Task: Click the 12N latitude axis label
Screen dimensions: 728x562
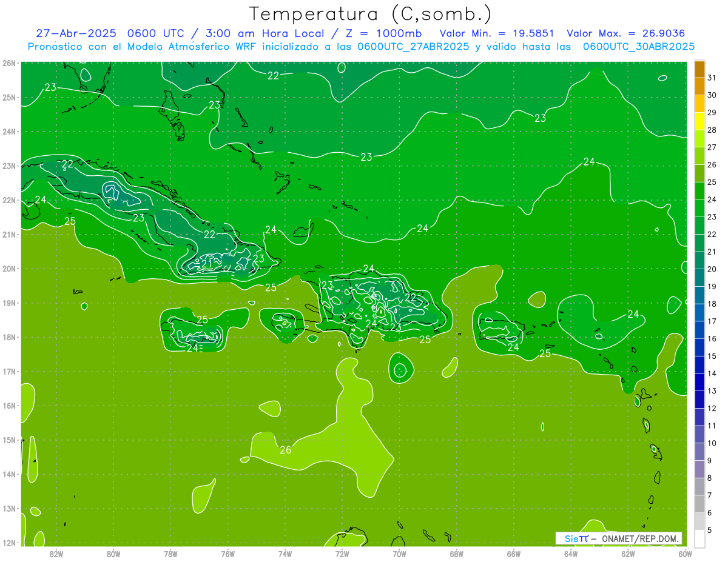Action: [9, 543]
